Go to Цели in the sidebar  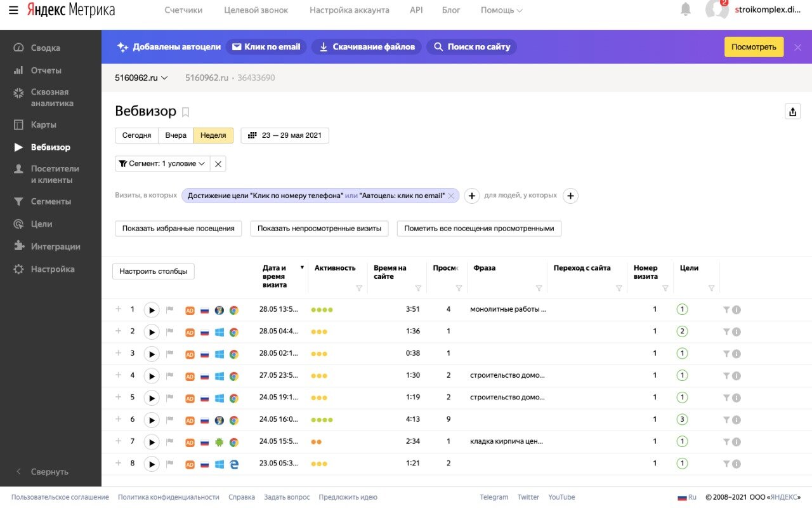pos(41,224)
